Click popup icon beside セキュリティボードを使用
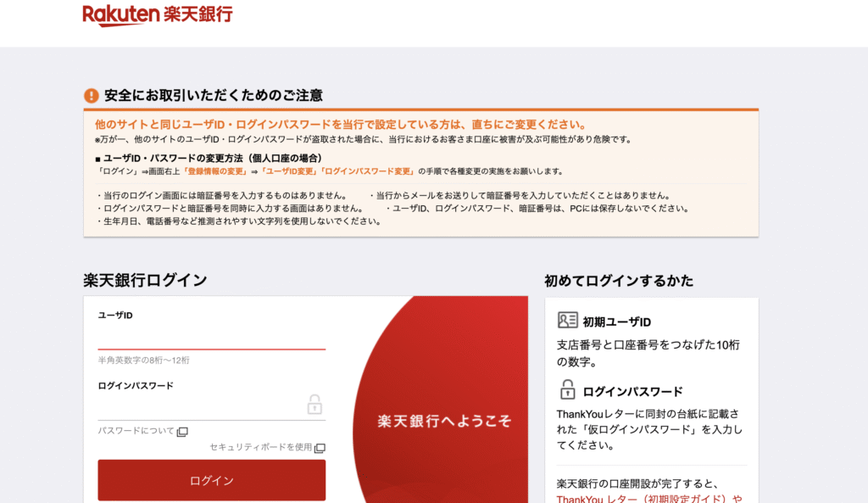Screen dimensions: 868x503 [320, 448]
